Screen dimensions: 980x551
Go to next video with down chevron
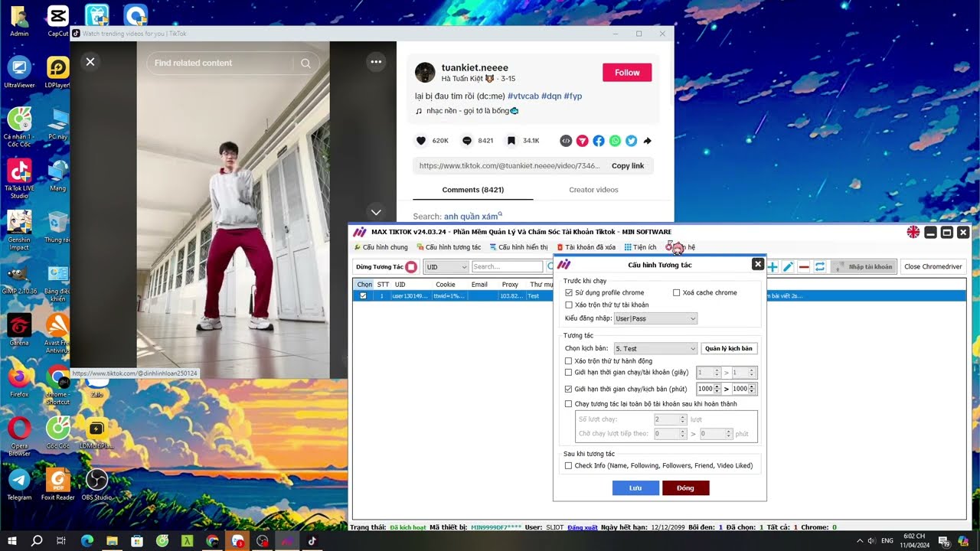(376, 212)
